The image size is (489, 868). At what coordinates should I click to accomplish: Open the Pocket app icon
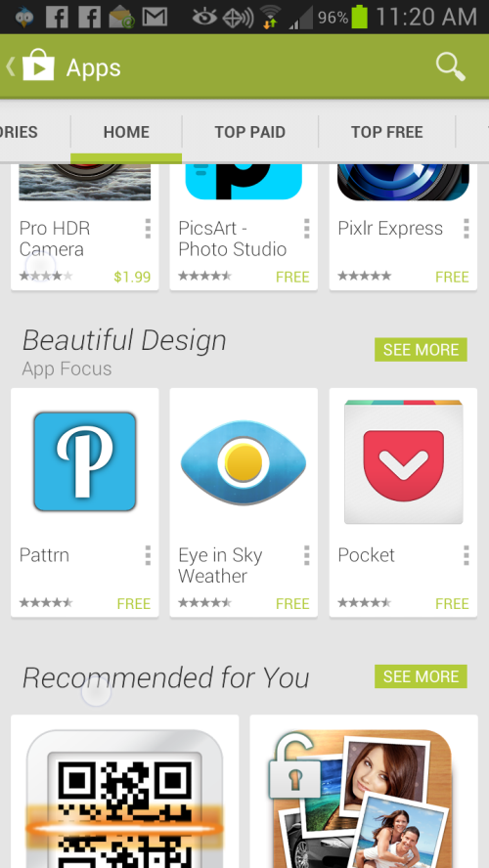403,461
